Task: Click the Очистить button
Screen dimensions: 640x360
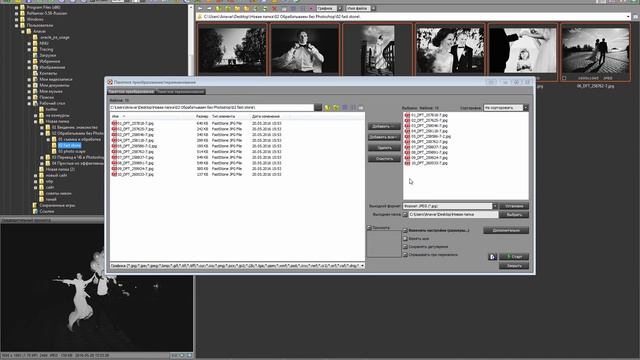Action: [x=384, y=158]
